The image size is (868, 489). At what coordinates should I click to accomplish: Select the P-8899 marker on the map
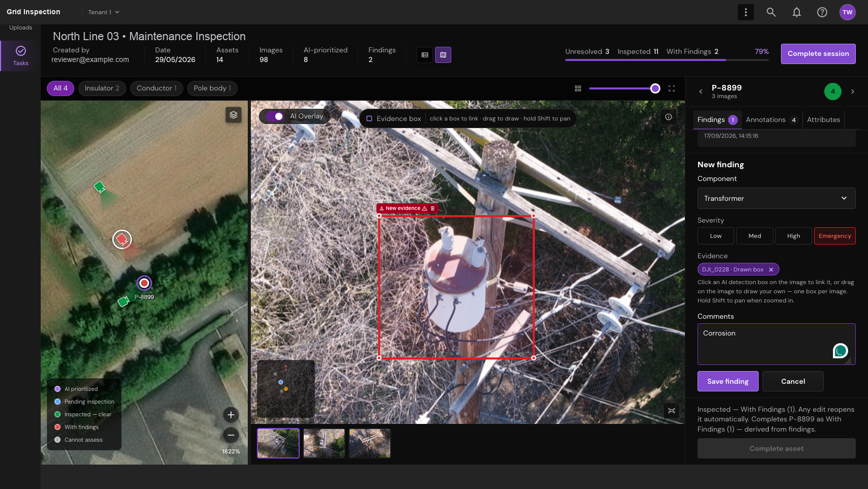pos(144,283)
